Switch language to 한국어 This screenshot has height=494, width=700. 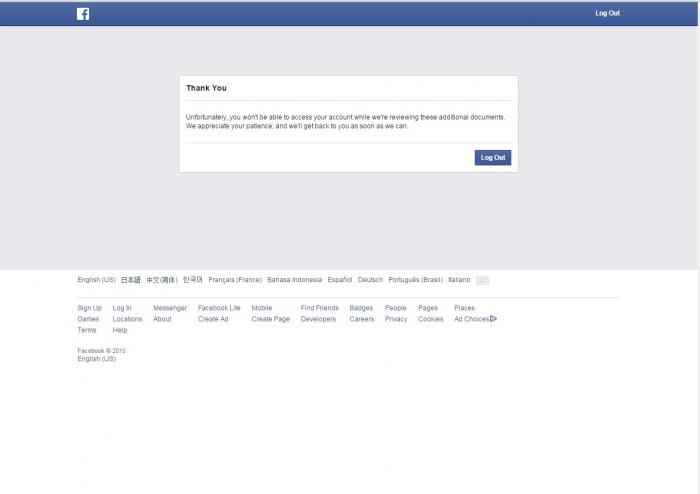(x=193, y=280)
